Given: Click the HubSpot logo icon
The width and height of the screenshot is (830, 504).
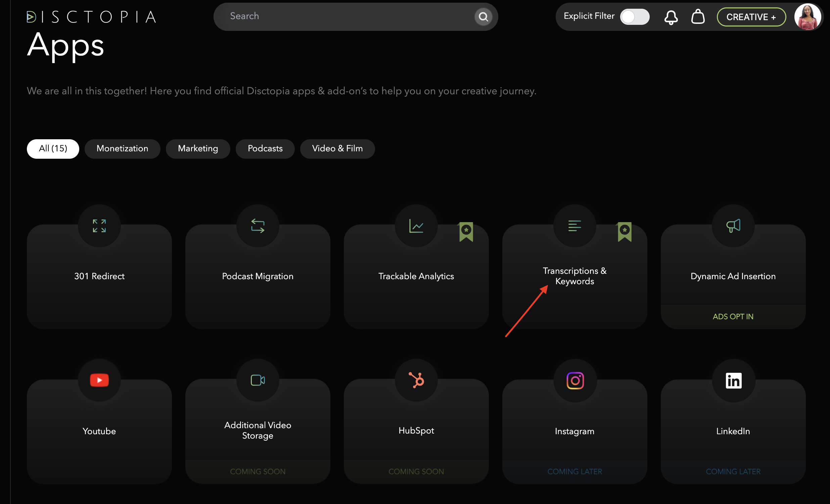Looking at the screenshot, I should tap(416, 380).
